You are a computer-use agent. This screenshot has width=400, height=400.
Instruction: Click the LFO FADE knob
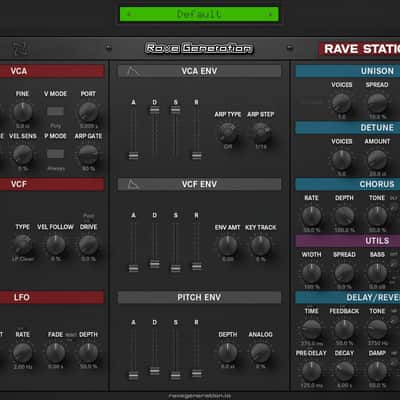[55, 353]
